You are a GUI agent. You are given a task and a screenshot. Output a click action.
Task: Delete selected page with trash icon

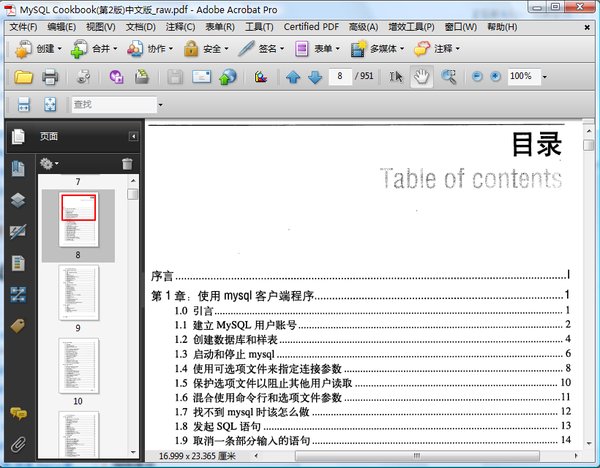127,164
